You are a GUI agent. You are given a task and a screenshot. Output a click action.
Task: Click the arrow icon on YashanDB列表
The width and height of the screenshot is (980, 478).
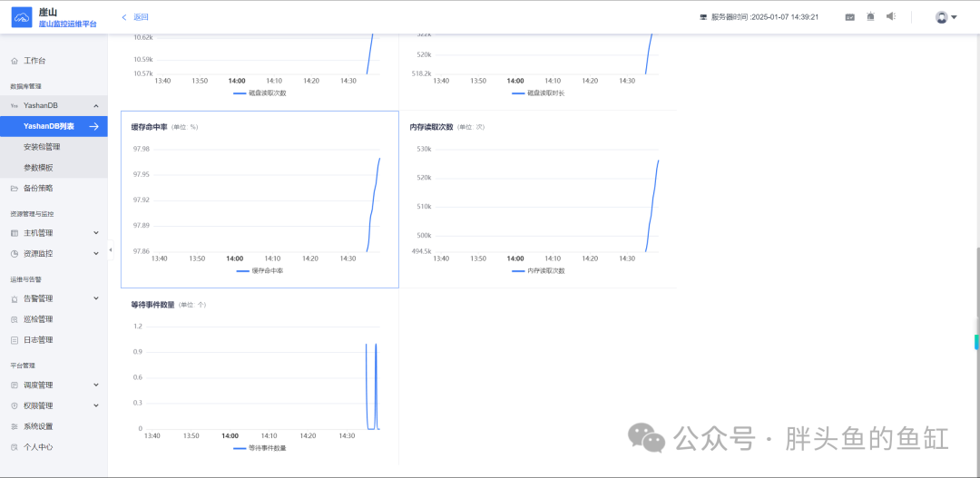point(93,126)
